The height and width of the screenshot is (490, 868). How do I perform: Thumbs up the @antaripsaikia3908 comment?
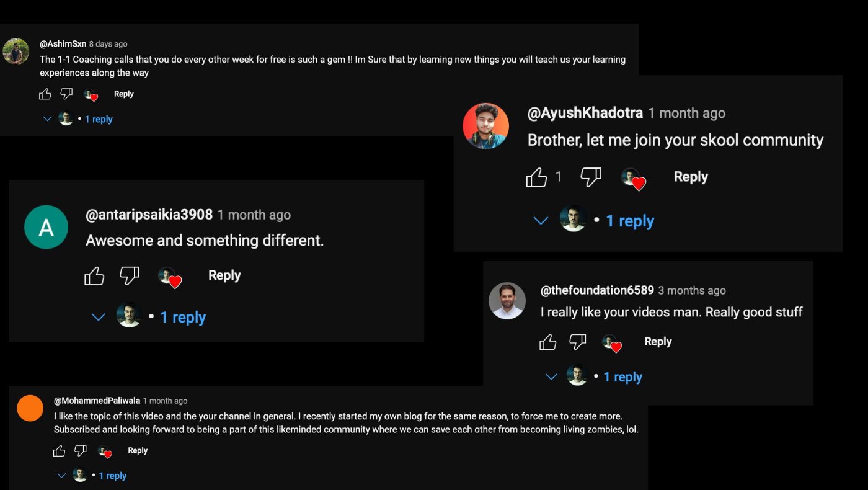coord(94,276)
